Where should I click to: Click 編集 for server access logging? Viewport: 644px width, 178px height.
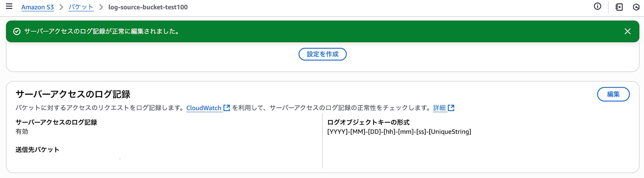[x=613, y=94]
